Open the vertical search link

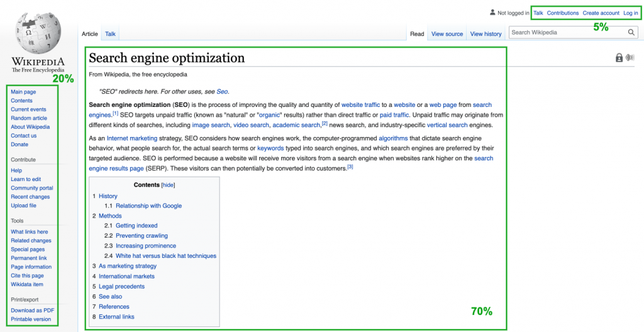coord(447,125)
